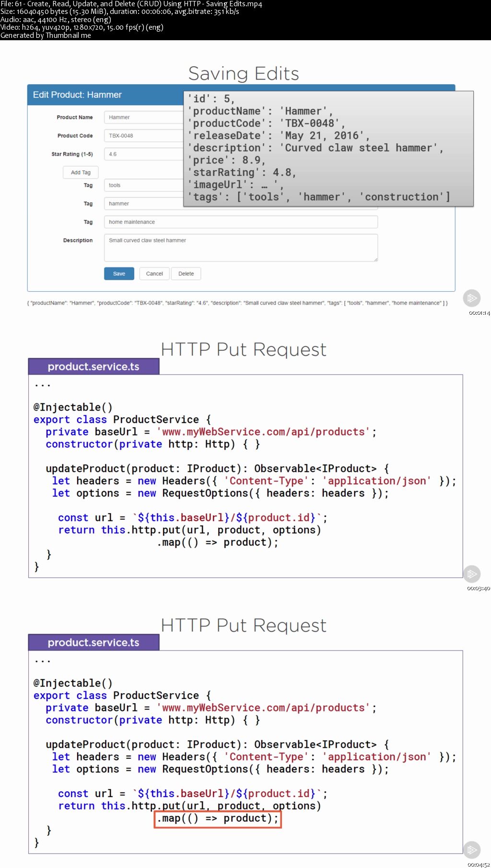This screenshot has width=491, height=868.
Task: Select the product.service.ts tab in the bottom slide
Action: point(94,642)
